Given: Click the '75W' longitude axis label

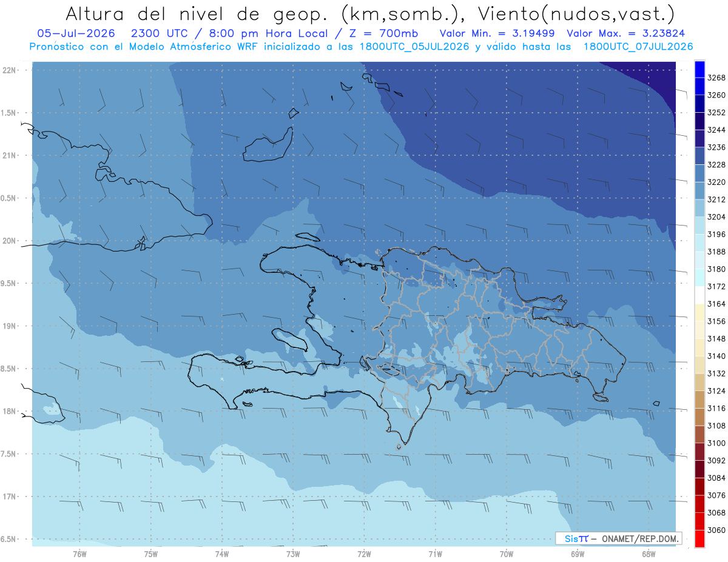Looking at the screenshot, I should pyautogui.click(x=151, y=554).
